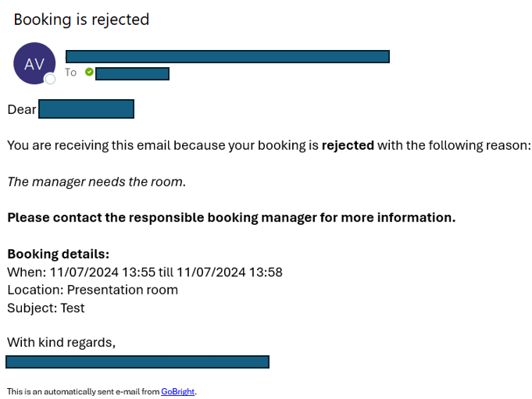Click the 'Please contact the responsible booking manager' line

click(x=231, y=218)
